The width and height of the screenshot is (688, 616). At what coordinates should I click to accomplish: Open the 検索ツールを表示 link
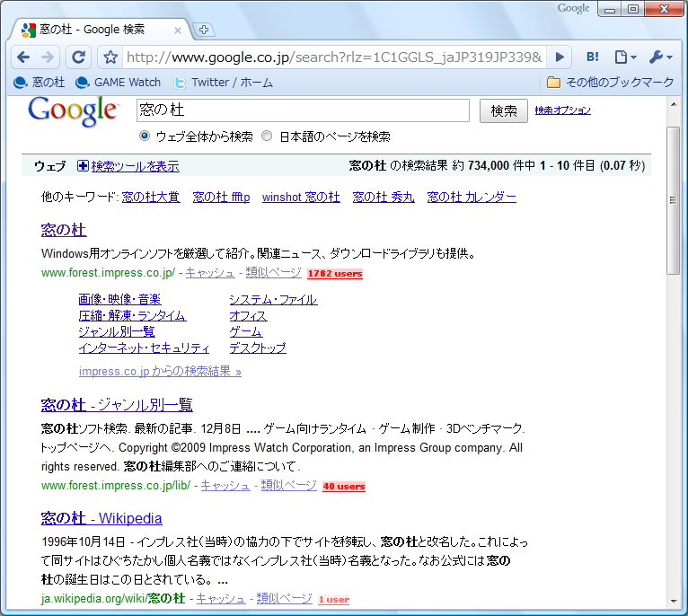click(135, 166)
